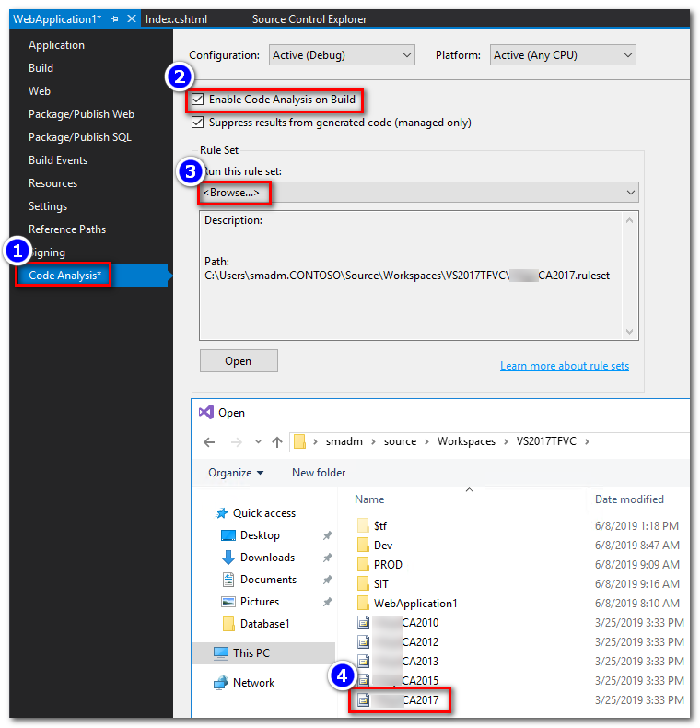Switch to Index.cshtml tab
Image resolution: width=700 pixels, height=728 pixels.
point(177,19)
